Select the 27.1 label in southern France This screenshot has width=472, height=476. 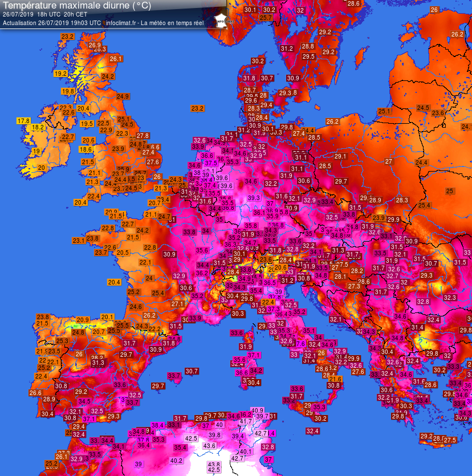point(177,304)
